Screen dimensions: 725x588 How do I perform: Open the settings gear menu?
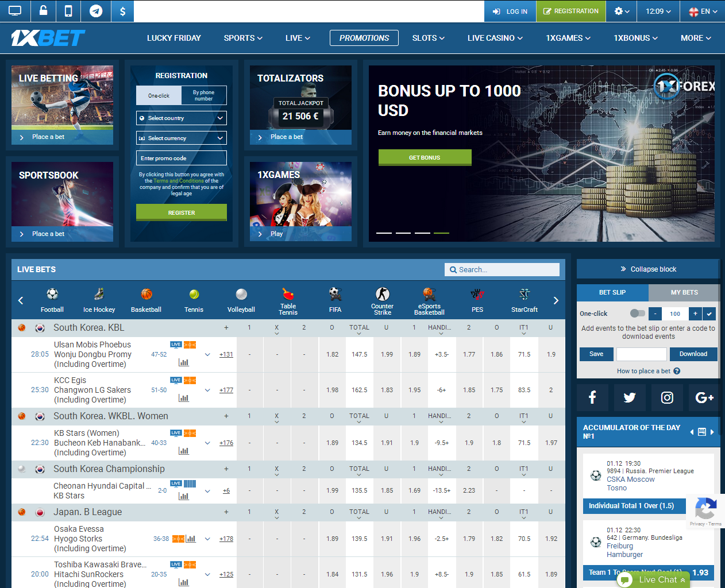(x=622, y=11)
